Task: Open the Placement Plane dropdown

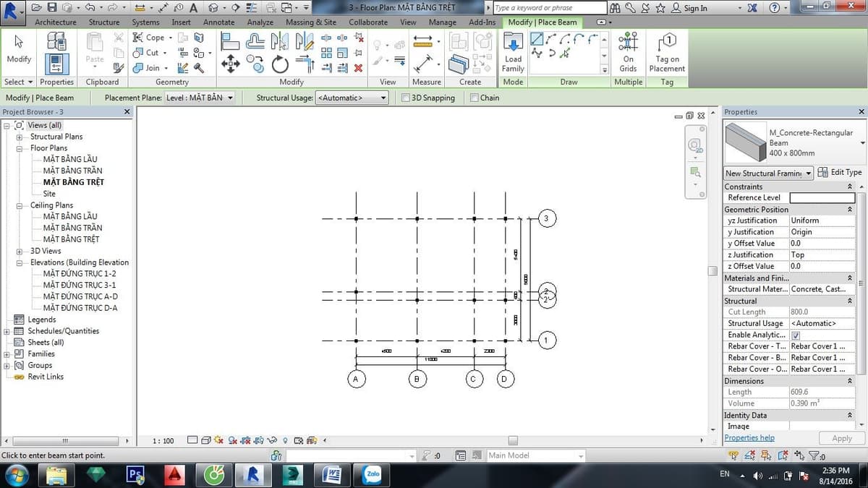Action: click(x=200, y=98)
